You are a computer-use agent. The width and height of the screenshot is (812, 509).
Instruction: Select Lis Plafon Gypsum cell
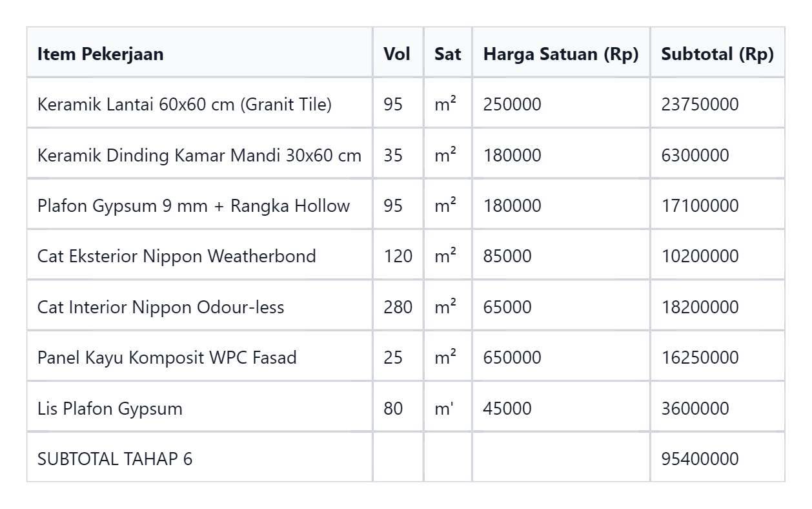coord(199,408)
